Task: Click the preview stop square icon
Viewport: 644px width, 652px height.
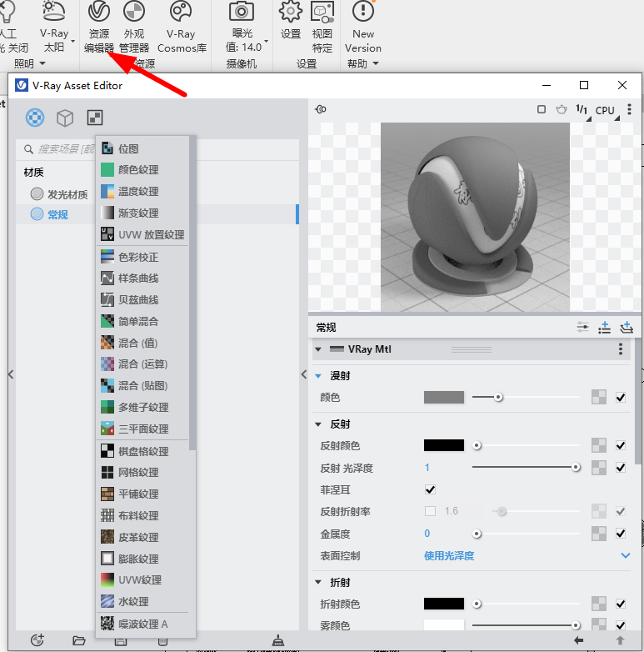Action: point(542,109)
